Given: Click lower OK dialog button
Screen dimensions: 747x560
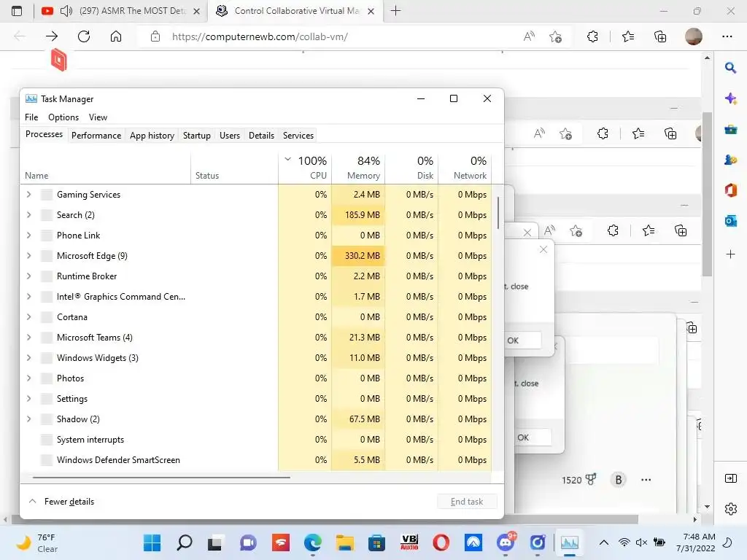Looking at the screenshot, I should click(x=533, y=437).
